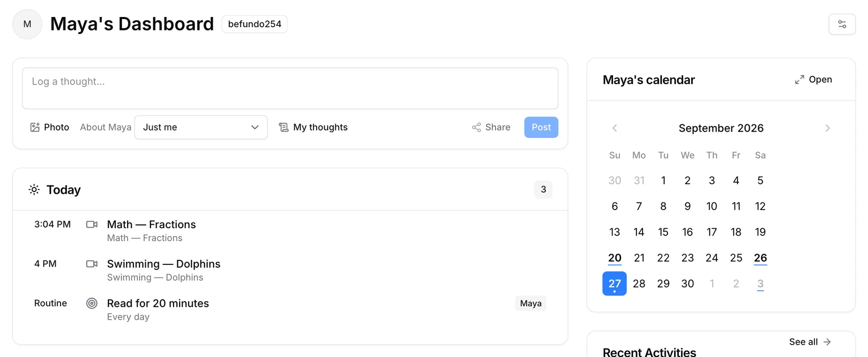This screenshot has width=868, height=357.
Task: Click the video icon for Swimming — Dolphins
Action: pyautogui.click(x=92, y=264)
